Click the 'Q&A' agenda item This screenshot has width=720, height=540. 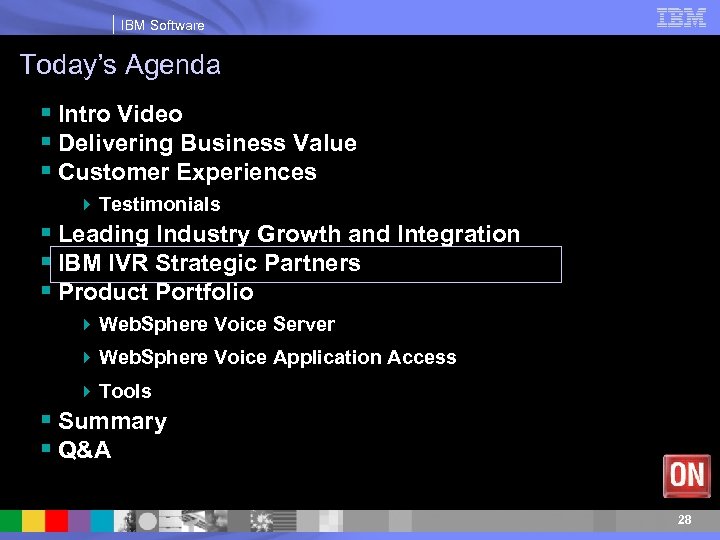(84, 450)
